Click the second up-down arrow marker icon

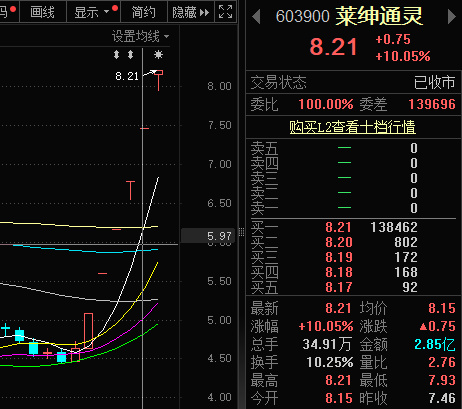131,54
